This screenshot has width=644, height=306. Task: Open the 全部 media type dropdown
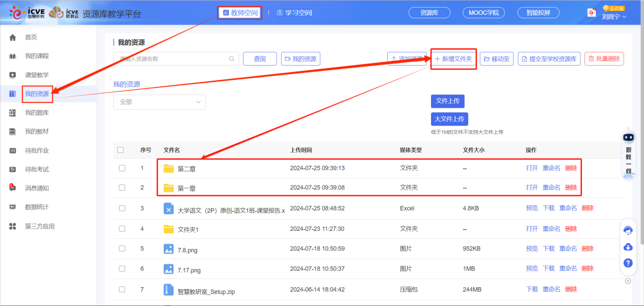[159, 102]
